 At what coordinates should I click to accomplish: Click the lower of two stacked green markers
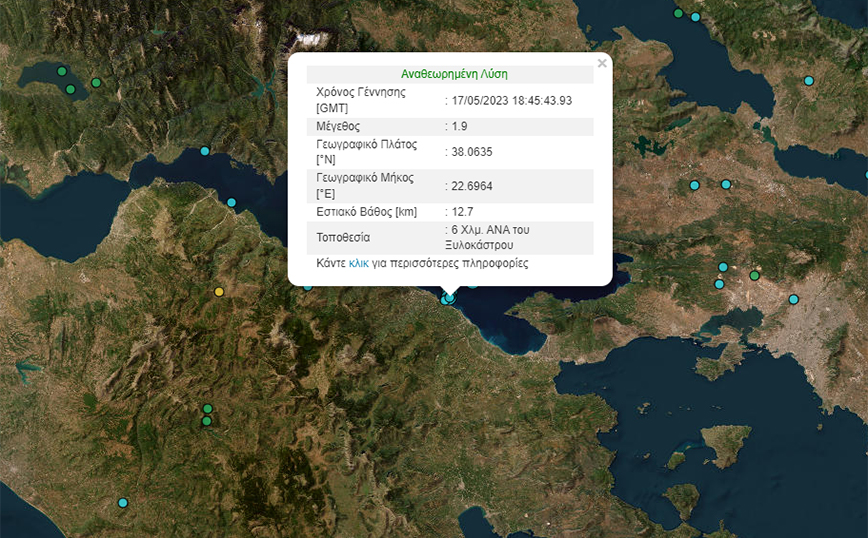coord(206,421)
